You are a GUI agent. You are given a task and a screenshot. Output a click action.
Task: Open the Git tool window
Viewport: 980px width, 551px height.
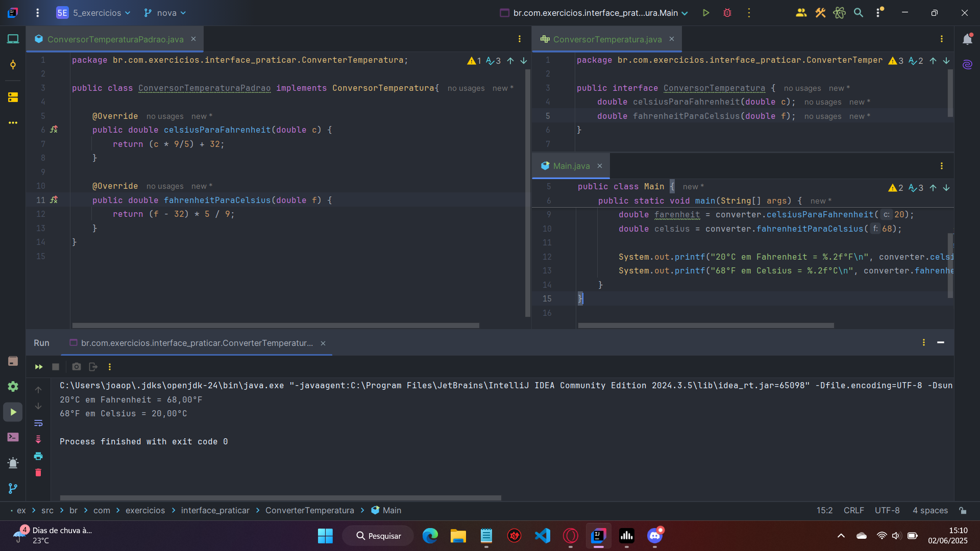13,488
